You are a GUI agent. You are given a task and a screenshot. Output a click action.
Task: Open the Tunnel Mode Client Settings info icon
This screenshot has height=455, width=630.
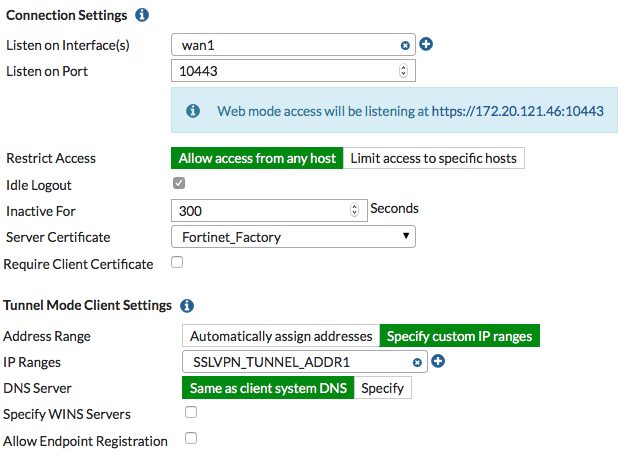tap(187, 306)
